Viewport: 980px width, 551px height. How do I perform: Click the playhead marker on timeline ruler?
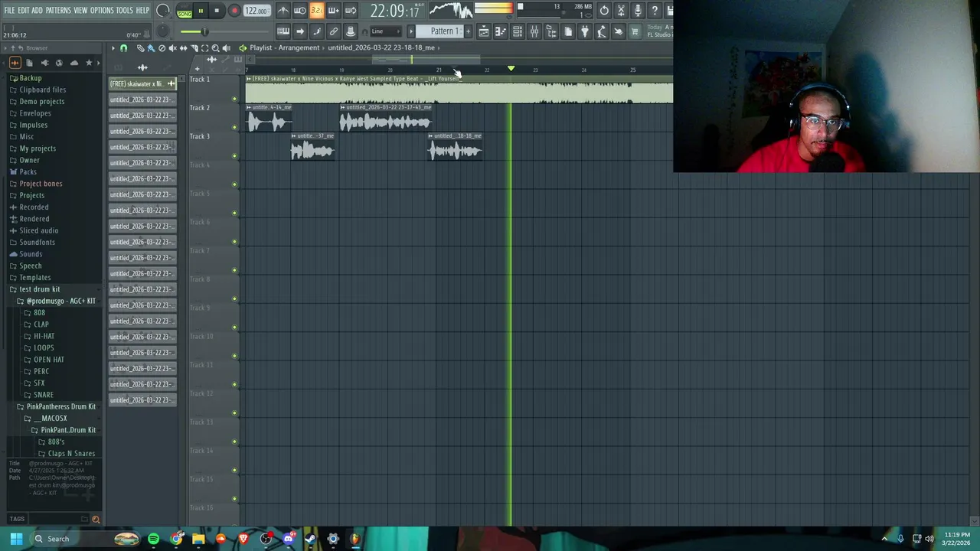pyautogui.click(x=511, y=69)
